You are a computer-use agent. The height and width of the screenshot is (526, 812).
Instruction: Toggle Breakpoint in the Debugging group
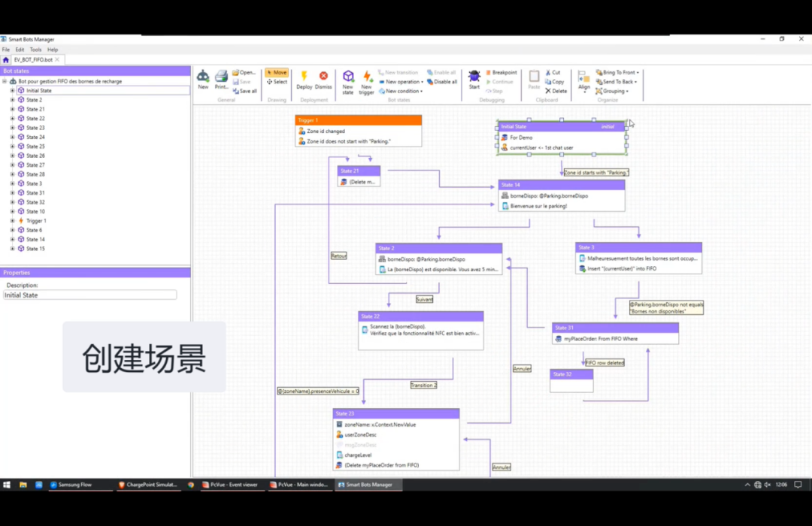pyautogui.click(x=501, y=72)
